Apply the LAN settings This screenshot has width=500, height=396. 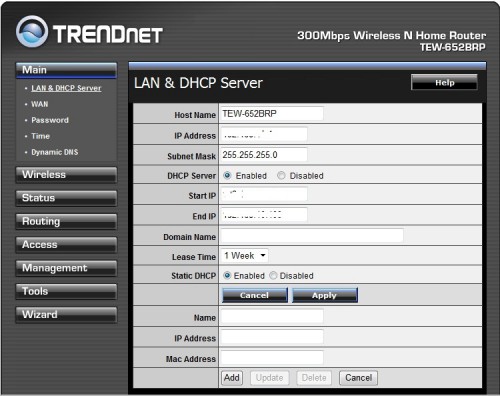pos(325,295)
